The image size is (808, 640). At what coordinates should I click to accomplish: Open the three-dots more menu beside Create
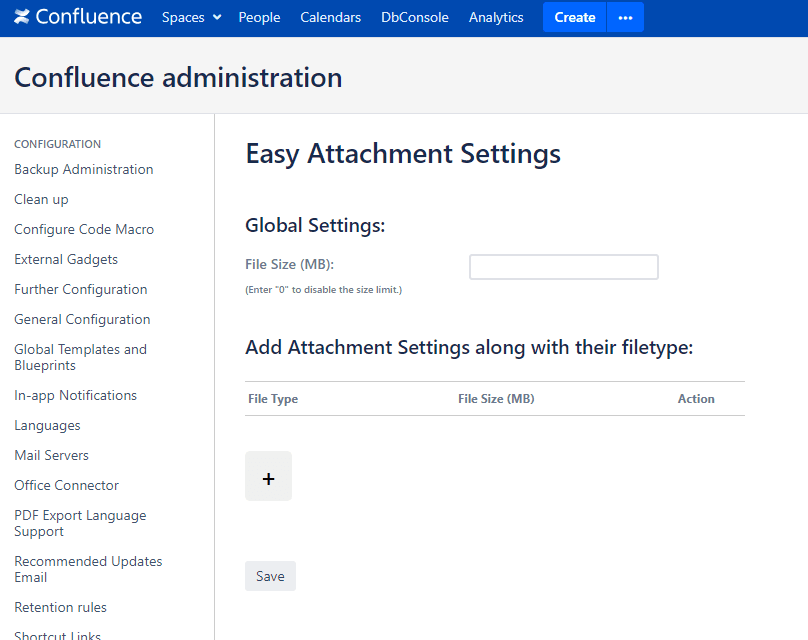(x=625, y=17)
